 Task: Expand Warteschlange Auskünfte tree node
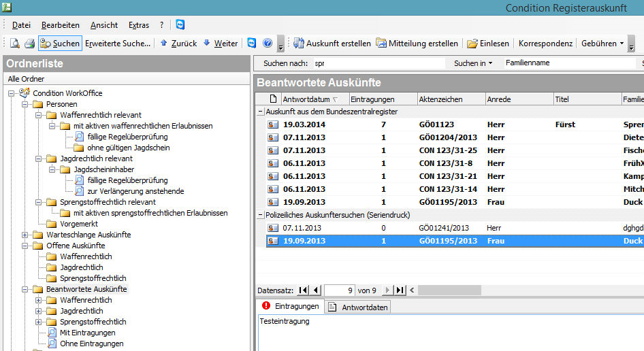pos(25,235)
